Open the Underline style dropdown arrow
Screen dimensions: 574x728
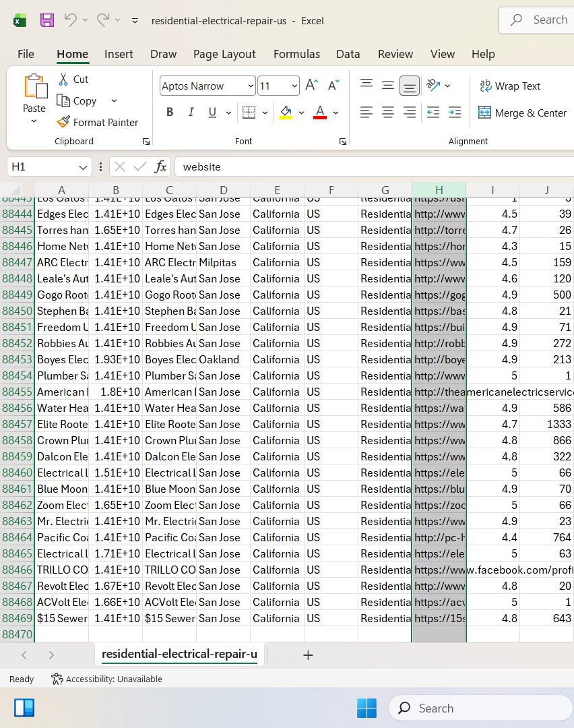[228, 113]
